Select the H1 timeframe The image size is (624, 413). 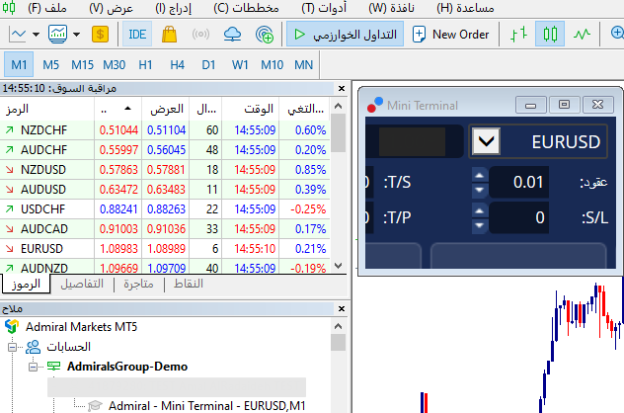(145, 64)
